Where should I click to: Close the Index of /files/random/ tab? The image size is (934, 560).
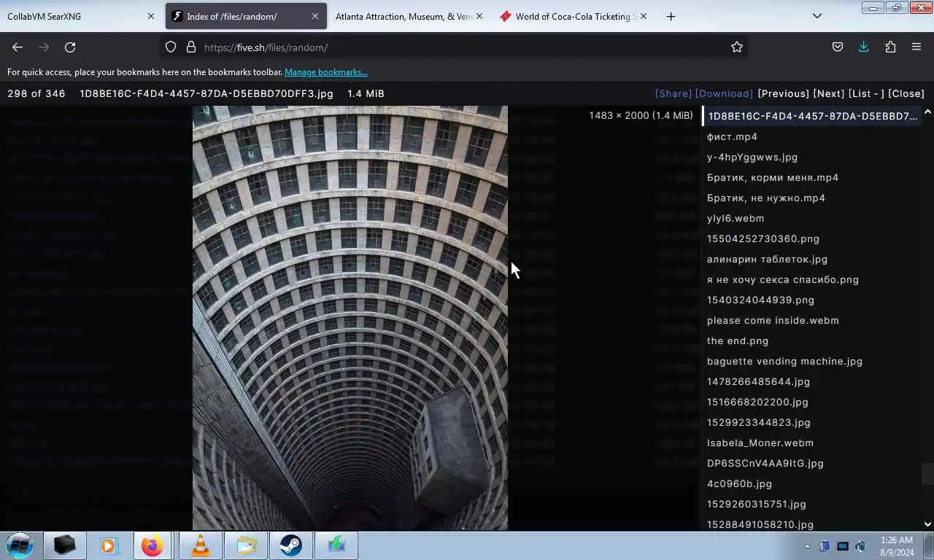pyautogui.click(x=315, y=16)
